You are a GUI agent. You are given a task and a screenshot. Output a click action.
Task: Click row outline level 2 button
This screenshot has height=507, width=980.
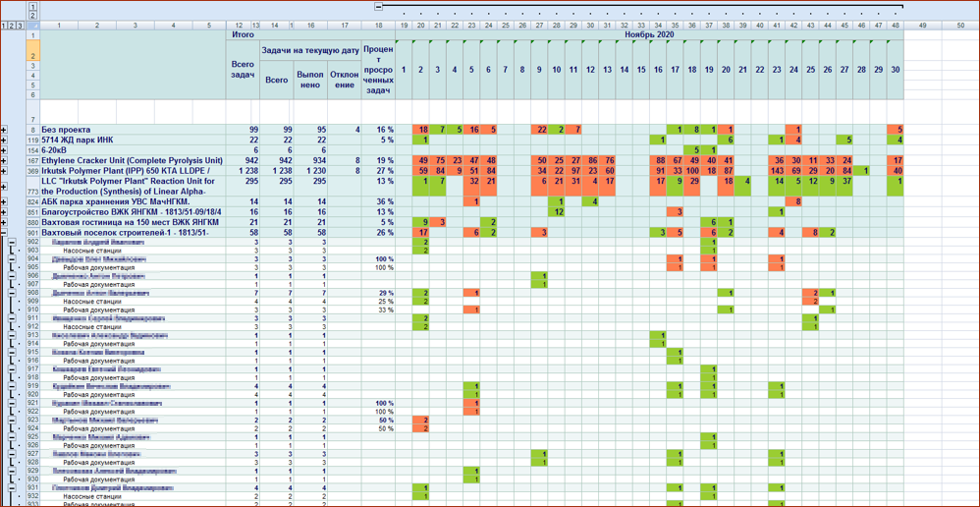[11, 26]
